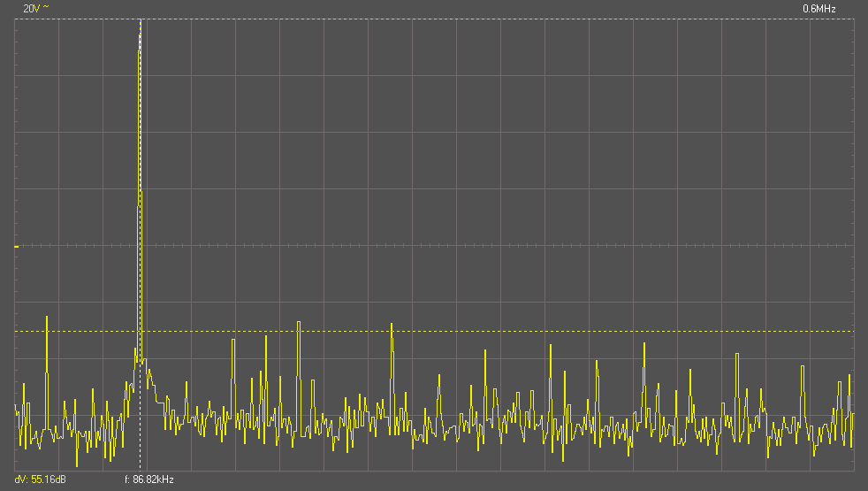Click the lone tall spike left of main peak
Image resolution: width=868 pixels, height=491 pixels.
point(47,317)
